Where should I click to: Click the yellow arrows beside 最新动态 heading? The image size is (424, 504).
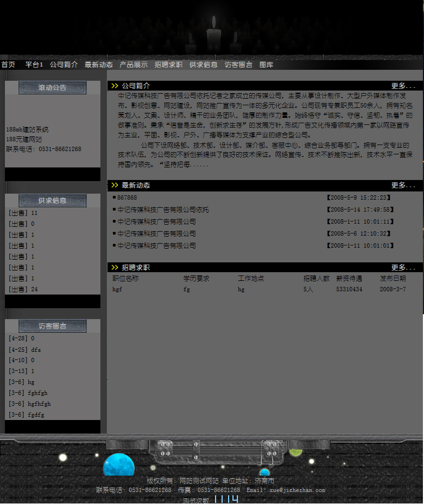click(x=115, y=185)
